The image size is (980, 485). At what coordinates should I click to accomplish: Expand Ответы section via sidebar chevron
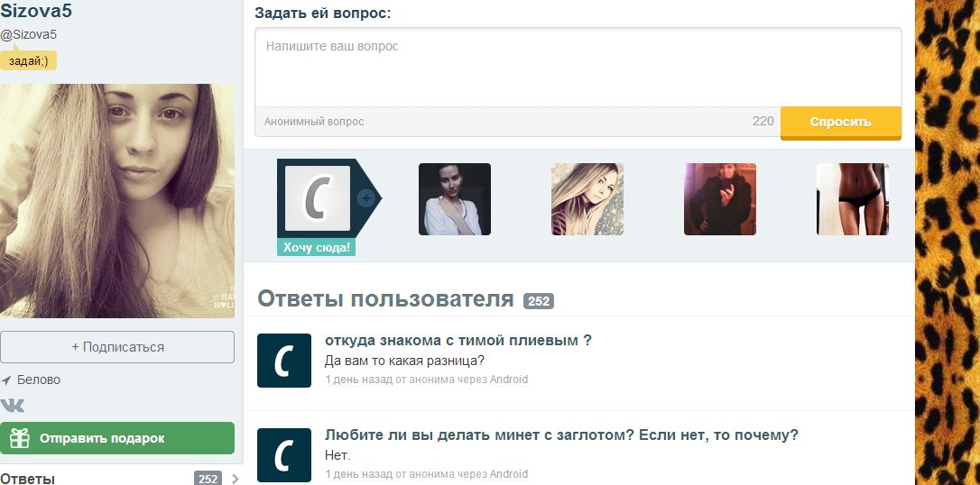point(235,479)
